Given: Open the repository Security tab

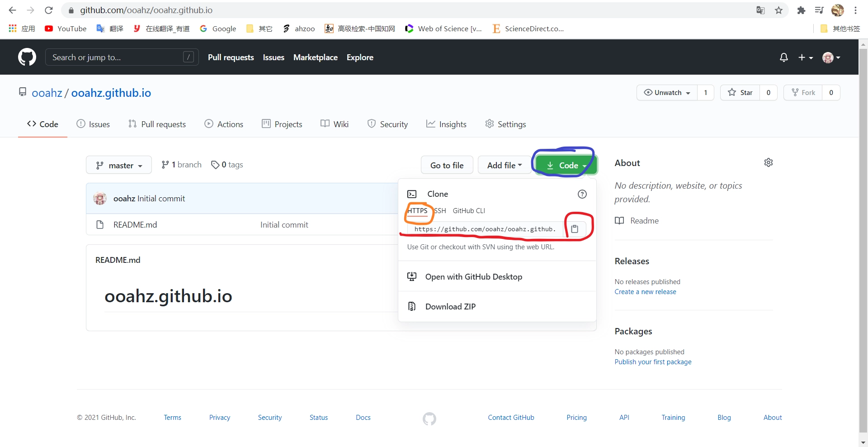Looking at the screenshot, I should 387,124.
